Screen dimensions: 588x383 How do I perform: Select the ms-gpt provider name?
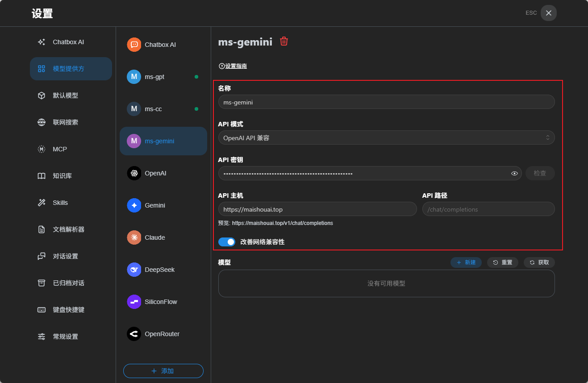(x=154, y=77)
